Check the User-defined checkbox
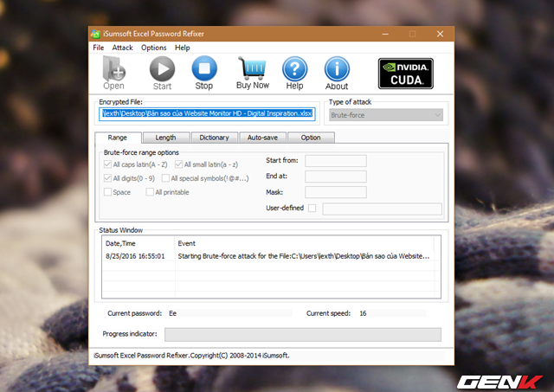Screen dimensions: 554x392 pyautogui.click(x=312, y=208)
